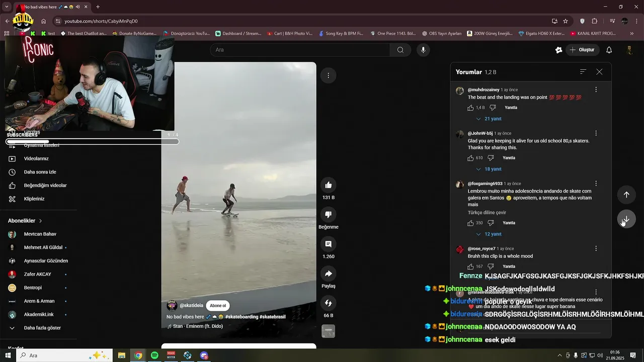Dislike foxgaming6933's comment
The height and width of the screenshot is (362, 644).
[x=491, y=223]
